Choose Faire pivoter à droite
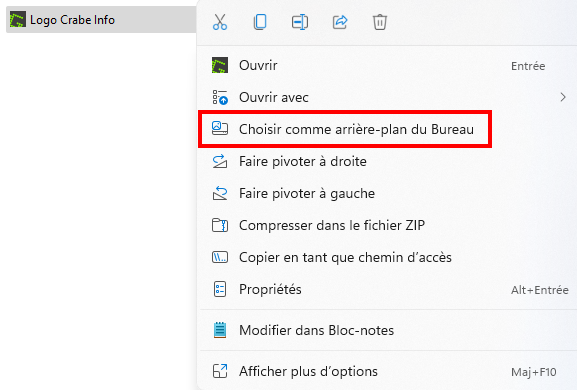Screen dimensions: 577x390 [x=387, y=162]
